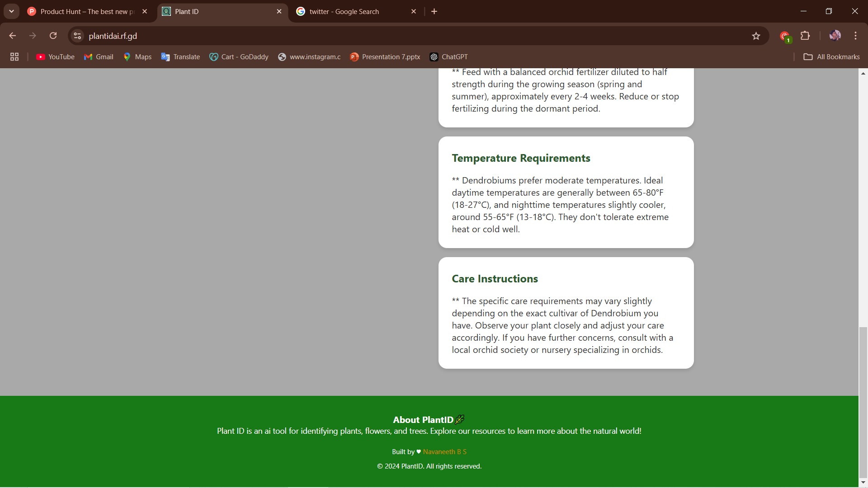Screen dimensions: 868x488
Task: Click the browser back arrow
Action: coord(12,36)
